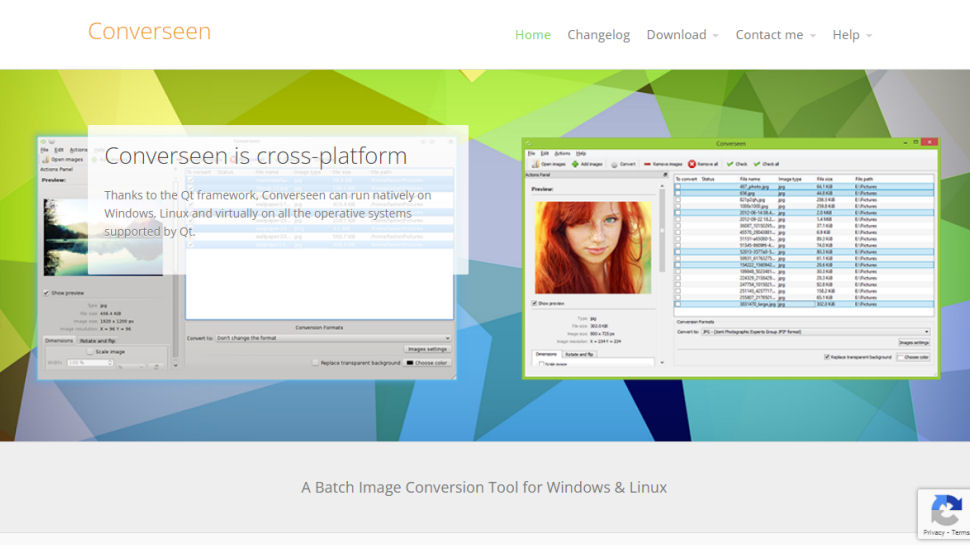Click the Actions Panel float icon in green-bordered window
The image size is (970, 545).
[x=665, y=175]
